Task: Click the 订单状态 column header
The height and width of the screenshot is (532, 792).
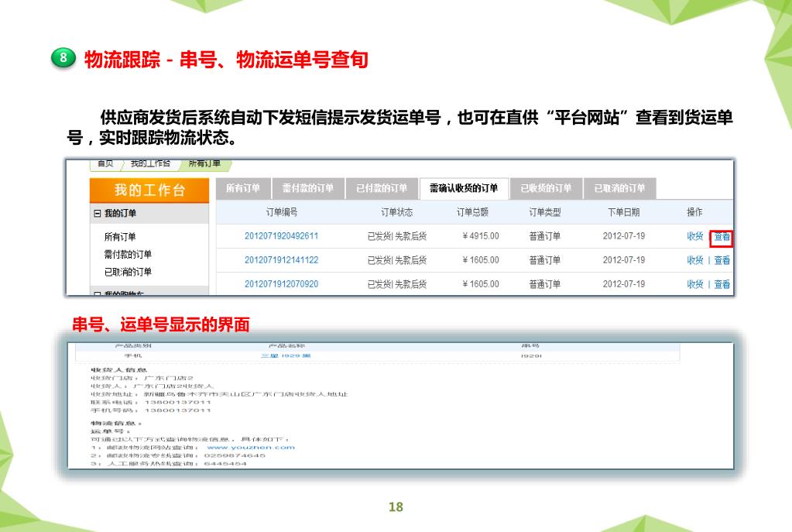Action: pyautogui.click(x=396, y=212)
